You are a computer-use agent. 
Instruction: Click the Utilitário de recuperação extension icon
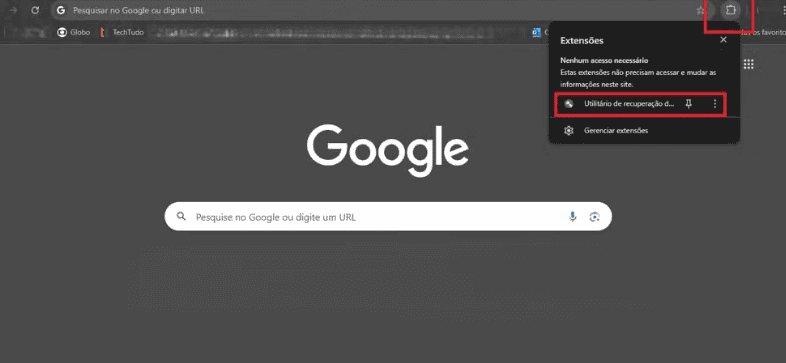point(568,104)
